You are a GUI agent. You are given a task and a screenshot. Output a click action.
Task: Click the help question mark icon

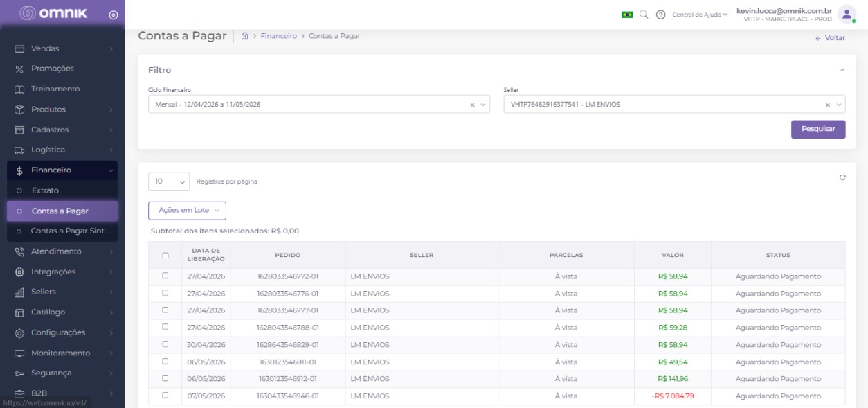coord(660,15)
